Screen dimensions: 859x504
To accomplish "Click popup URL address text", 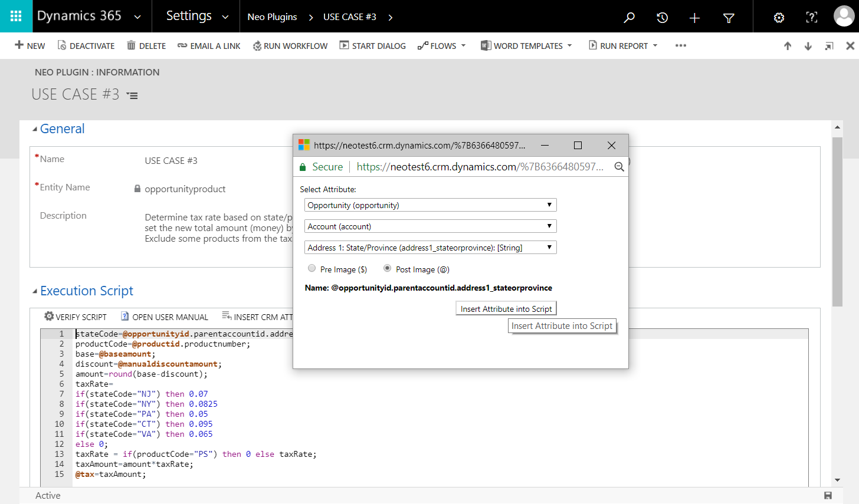I will pos(480,167).
